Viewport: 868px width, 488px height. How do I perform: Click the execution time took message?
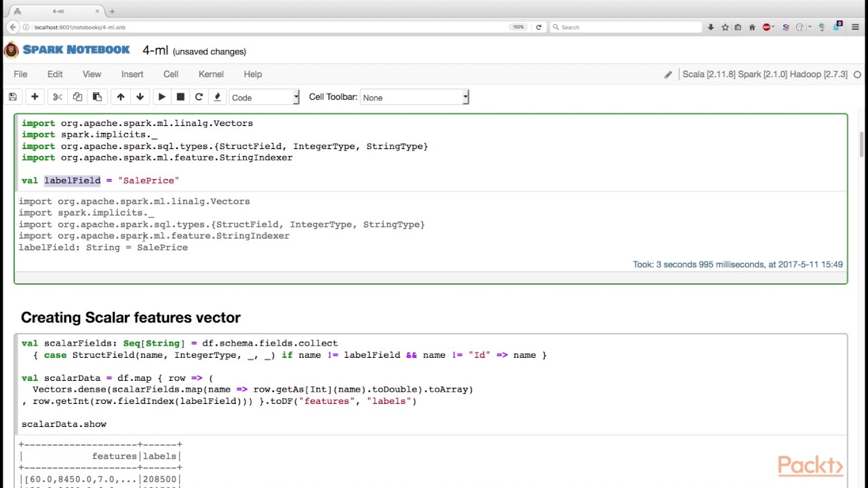coord(738,264)
